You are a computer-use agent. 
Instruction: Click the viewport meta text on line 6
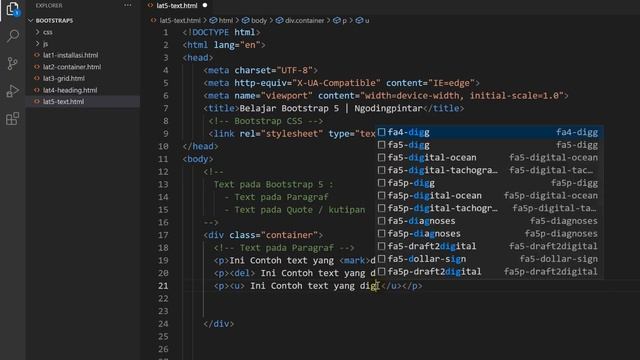(386, 96)
